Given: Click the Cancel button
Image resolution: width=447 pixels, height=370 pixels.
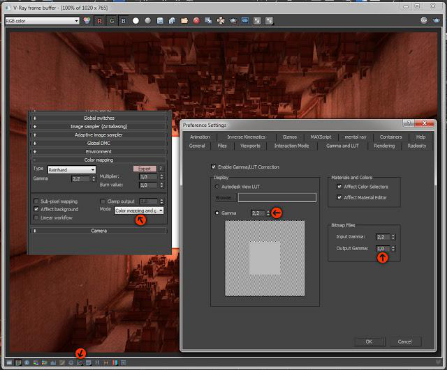Looking at the screenshot, I should 405,342.
